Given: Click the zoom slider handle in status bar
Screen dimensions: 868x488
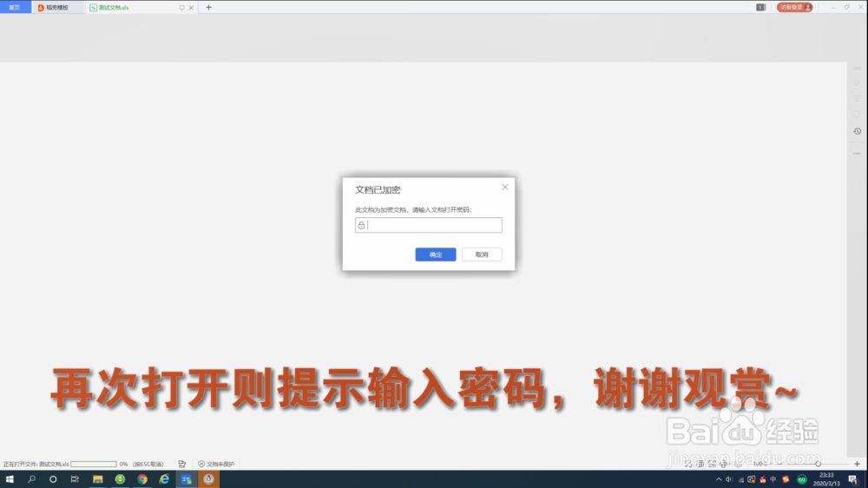Looking at the screenshot, I should [819, 465].
